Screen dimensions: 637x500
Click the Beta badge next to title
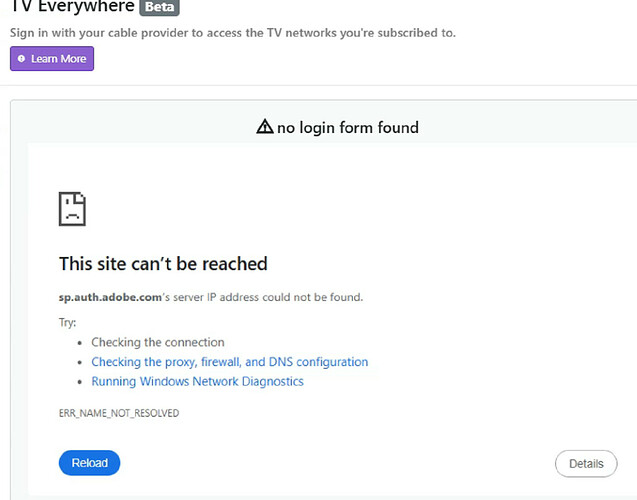coord(159,7)
